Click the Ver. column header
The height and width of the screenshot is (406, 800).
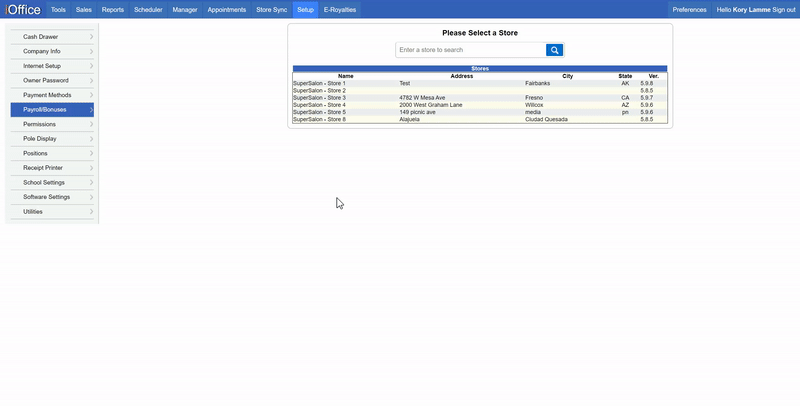654,76
